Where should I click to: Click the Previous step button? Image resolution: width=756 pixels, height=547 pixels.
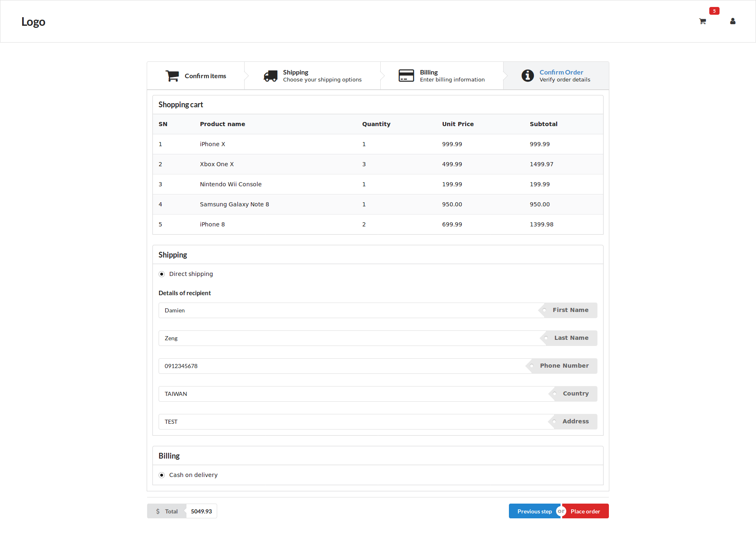535,511
